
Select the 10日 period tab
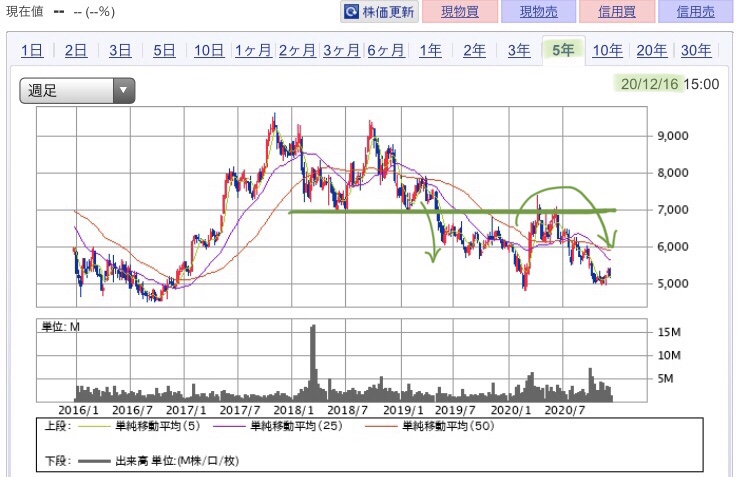(209, 50)
